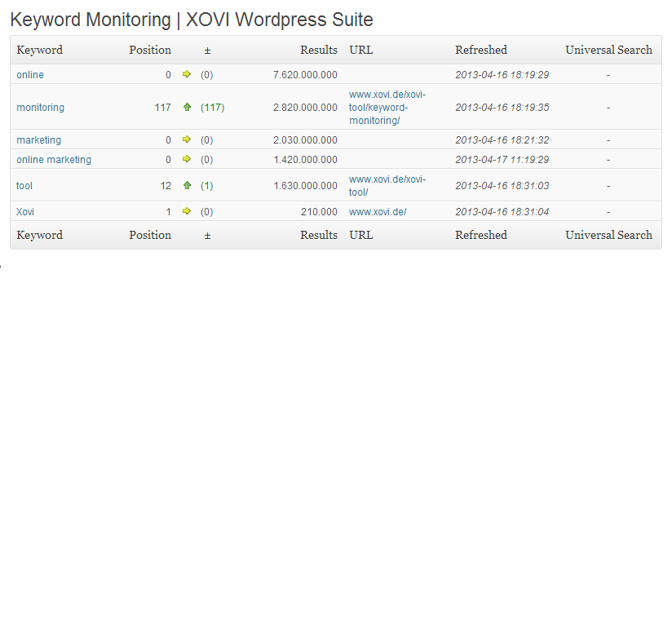Select results value 1.630.000.000
The height and width of the screenshot is (641, 672).
305,185
